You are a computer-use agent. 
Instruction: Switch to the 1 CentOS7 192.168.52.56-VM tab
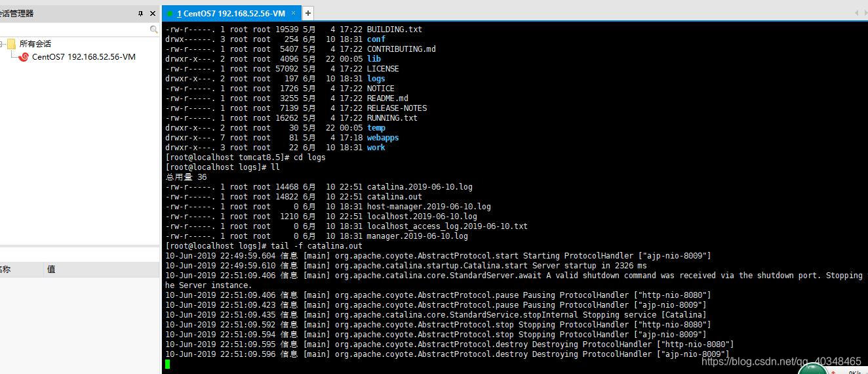pyautogui.click(x=231, y=13)
